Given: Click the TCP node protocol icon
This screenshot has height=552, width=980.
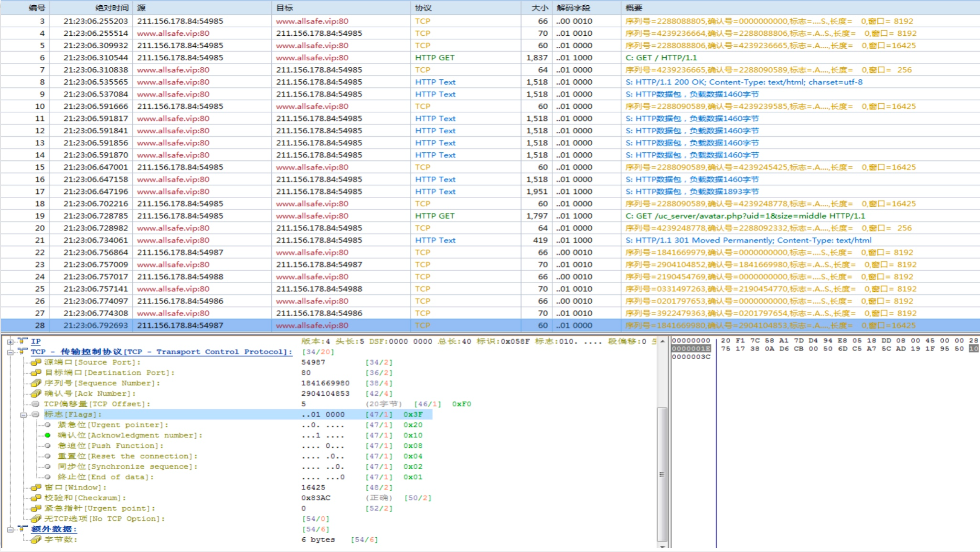Looking at the screenshot, I should [22, 351].
